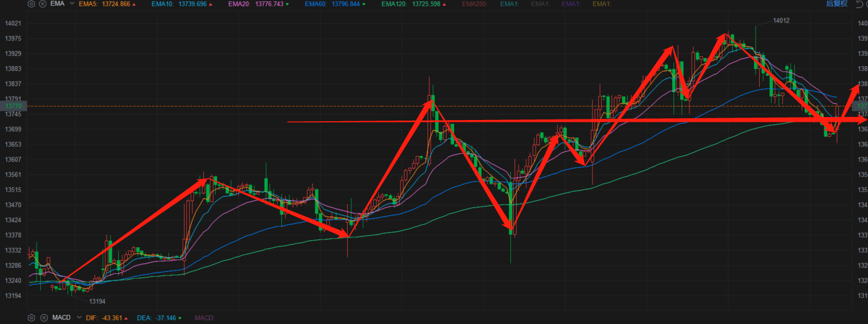Click the 13194 low price marker

pyautogui.click(x=98, y=301)
